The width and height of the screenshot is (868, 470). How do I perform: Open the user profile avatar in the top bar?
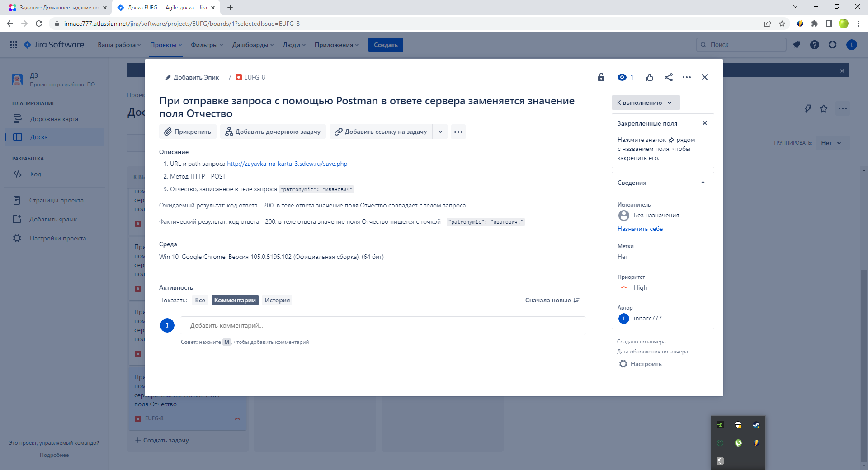pos(852,45)
